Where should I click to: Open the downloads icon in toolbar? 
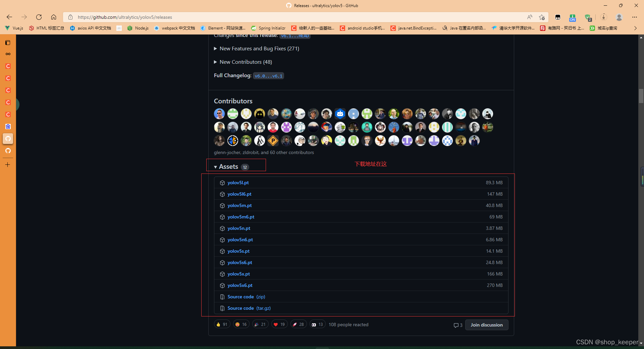pyautogui.click(x=604, y=17)
